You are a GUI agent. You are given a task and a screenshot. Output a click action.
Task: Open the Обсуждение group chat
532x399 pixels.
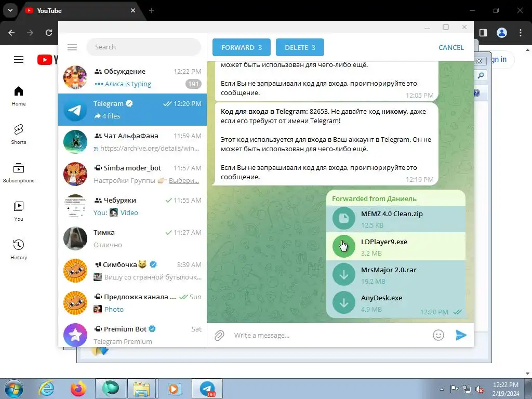click(132, 77)
